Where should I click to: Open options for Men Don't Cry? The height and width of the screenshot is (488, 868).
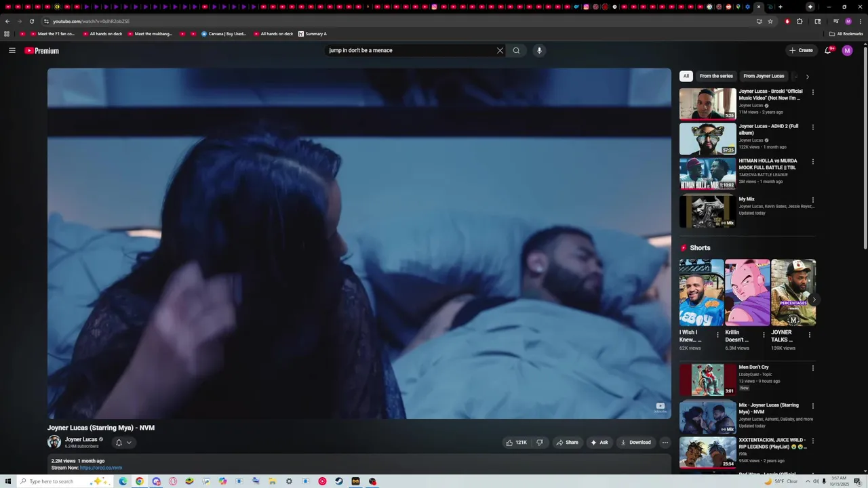pos(813,368)
